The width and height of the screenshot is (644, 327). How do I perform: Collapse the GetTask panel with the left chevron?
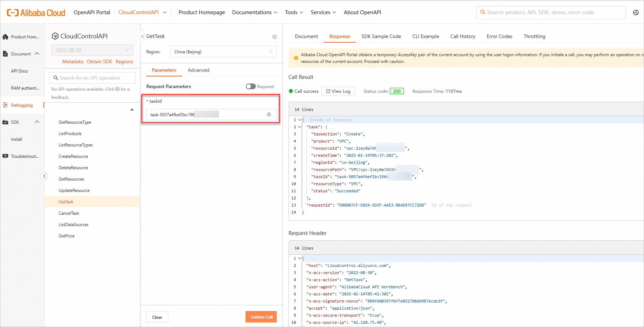coord(143,36)
